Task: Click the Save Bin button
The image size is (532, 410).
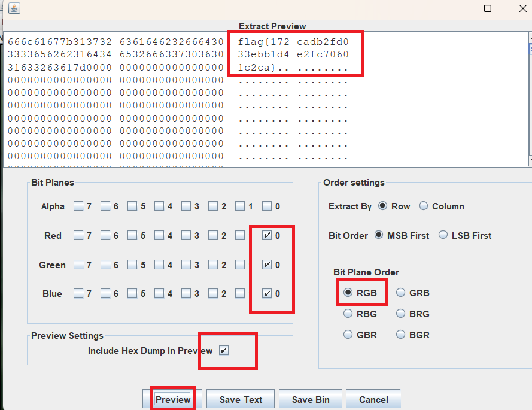Action: pyautogui.click(x=311, y=399)
